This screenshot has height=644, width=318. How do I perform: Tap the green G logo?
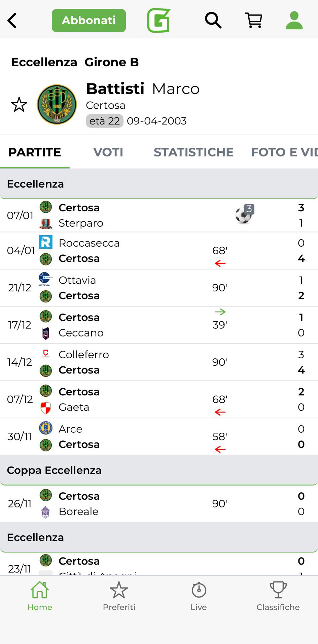[x=158, y=21]
